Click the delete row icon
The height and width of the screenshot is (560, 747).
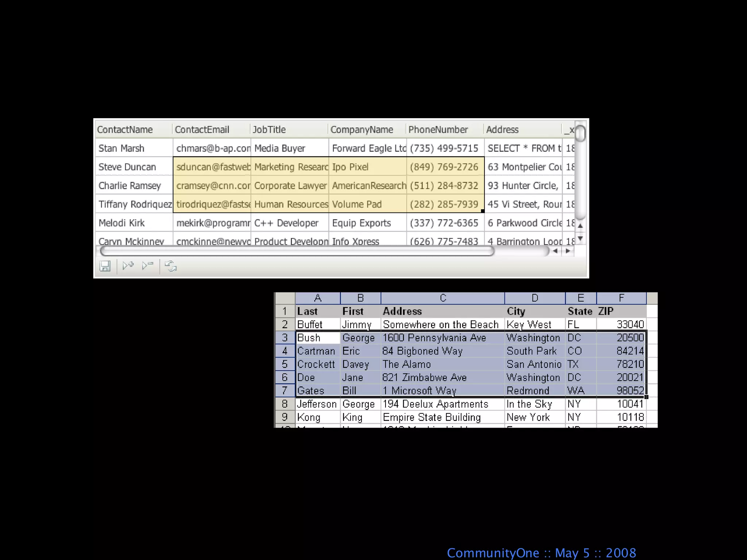pos(148,266)
